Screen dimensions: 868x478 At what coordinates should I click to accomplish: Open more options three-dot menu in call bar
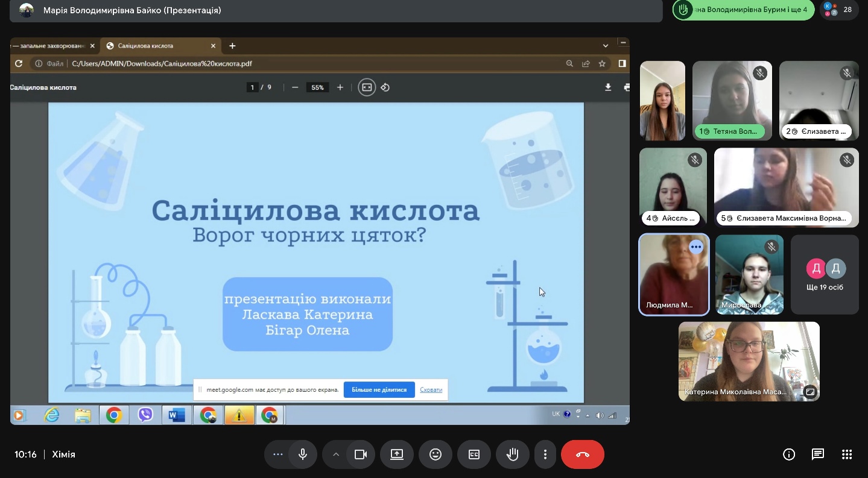pyautogui.click(x=545, y=454)
